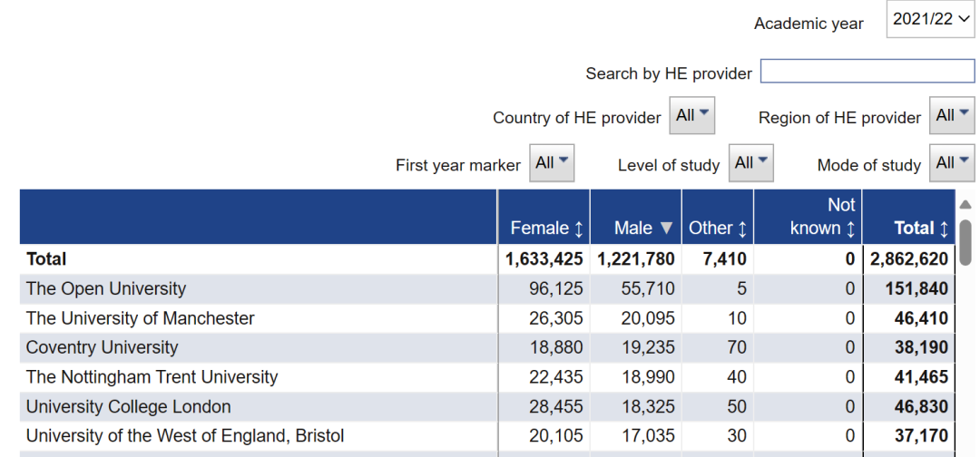Select The Open University row name
This screenshot has width=980, height=457.
[105, 289]
